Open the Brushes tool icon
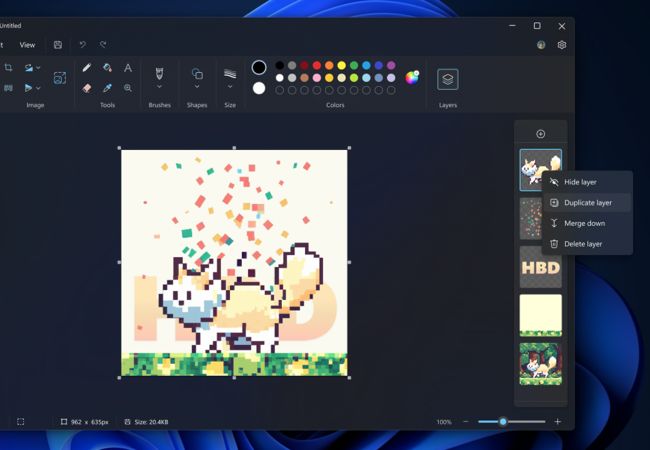 coord(159,74)
